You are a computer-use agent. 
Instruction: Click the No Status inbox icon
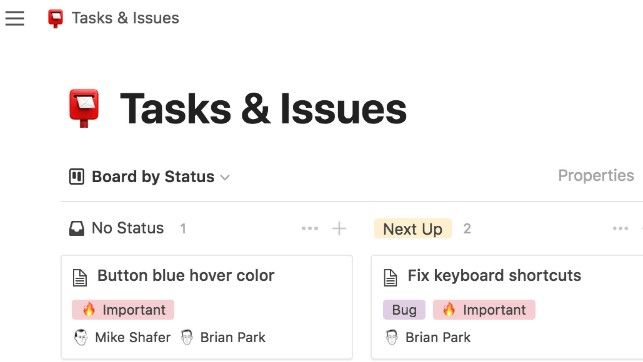[76, 228]
